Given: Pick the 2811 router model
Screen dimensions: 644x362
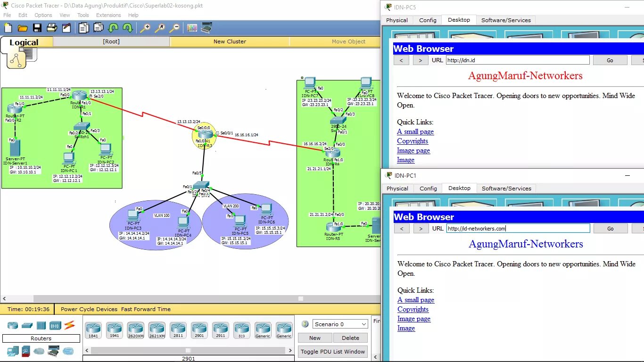Looking at the screenshot, I should tap(178, 330).
